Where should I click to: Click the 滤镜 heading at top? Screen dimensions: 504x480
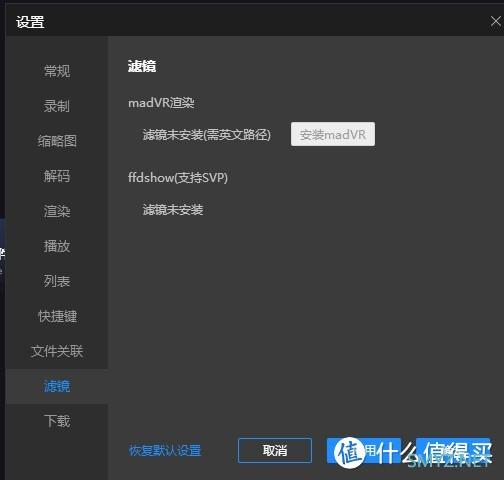[142, 66]
